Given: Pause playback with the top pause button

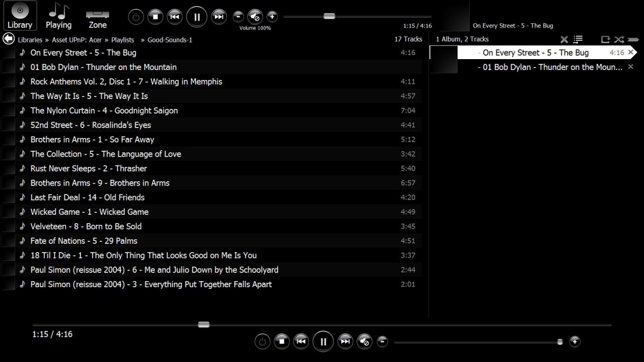Looking at the screenshot, I should (x=197, y=17).
